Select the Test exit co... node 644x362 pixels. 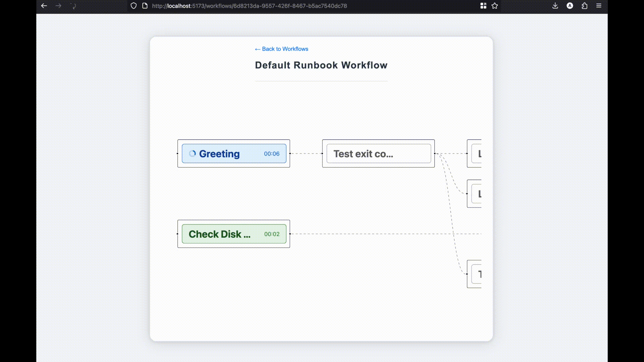coord(379,154)
